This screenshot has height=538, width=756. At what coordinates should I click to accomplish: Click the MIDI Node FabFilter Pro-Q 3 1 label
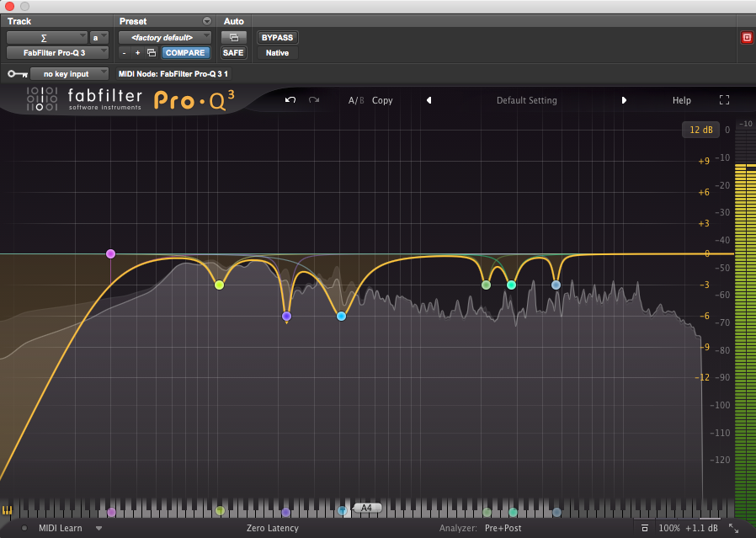click(x=173, y=74)
